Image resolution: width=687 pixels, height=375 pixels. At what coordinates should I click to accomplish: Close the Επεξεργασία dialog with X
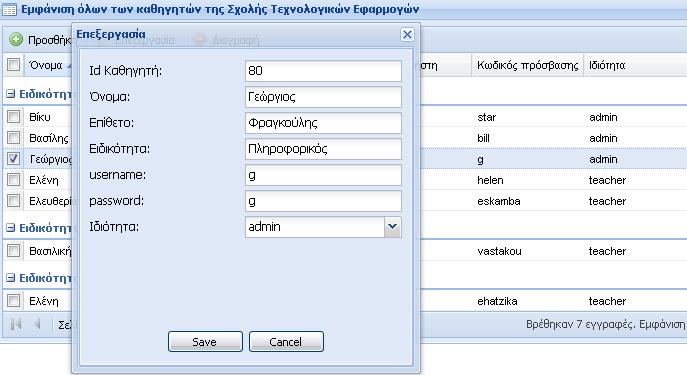(407, 34)
